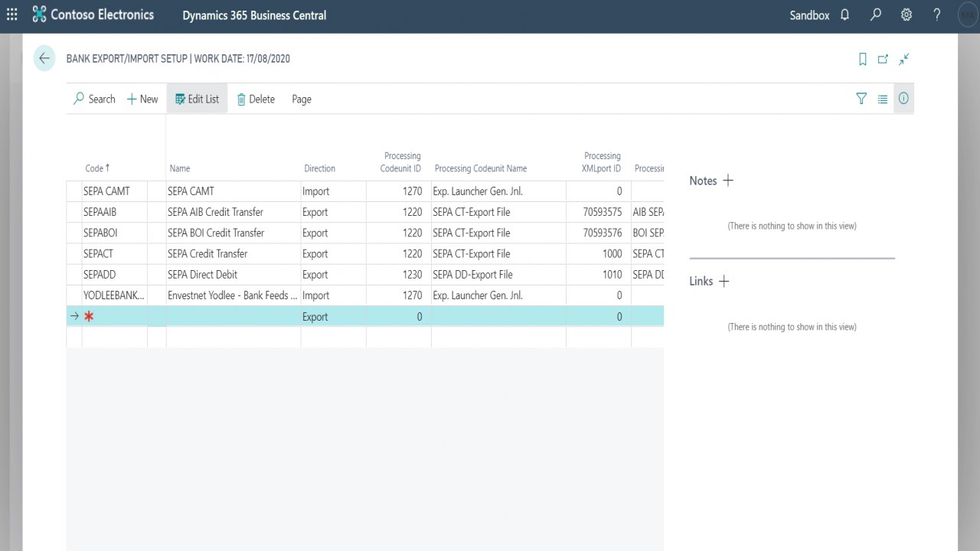Add a new note with the plus
This screenshot has width=980, height=551.
tap(728, 181)
